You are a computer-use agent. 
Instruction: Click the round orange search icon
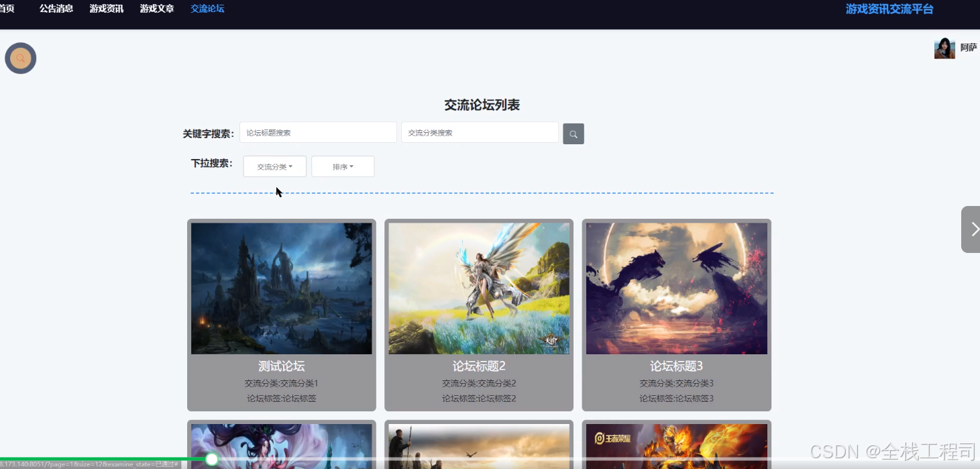[x=21, y=58]
